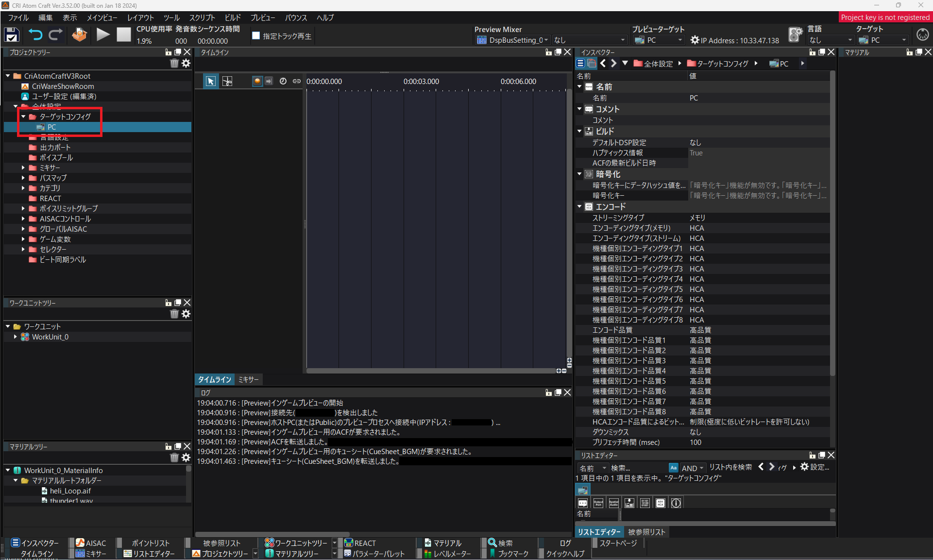The height and width of the screenshot is (560, 933).
Task: Click the timeline horizontal scrollbar
Action: tap(431, 371)
